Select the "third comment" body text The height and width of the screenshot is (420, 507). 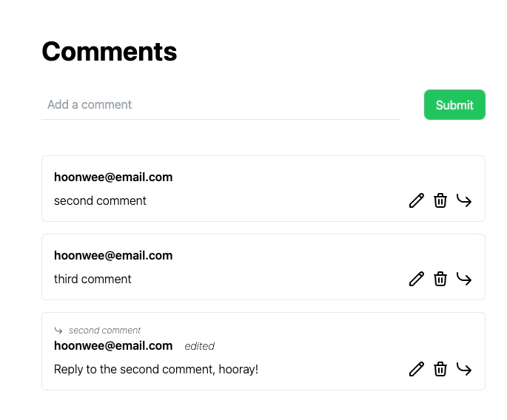93,280
